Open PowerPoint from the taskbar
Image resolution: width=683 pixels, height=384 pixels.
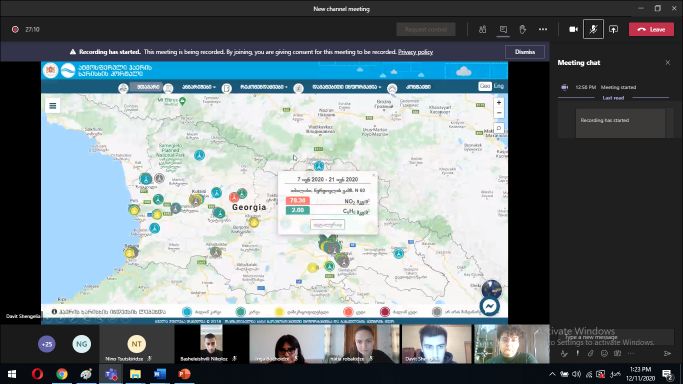tap(184, 374)
